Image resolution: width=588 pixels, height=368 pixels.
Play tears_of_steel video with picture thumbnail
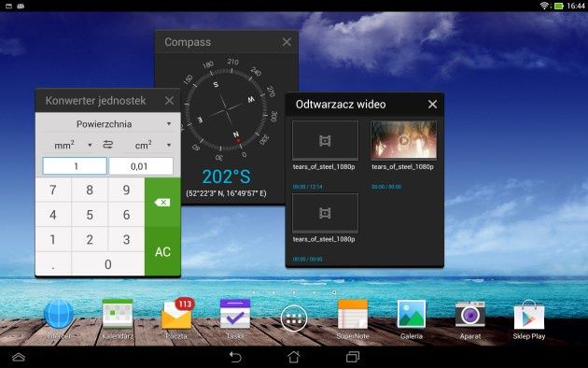coord(403,141)
